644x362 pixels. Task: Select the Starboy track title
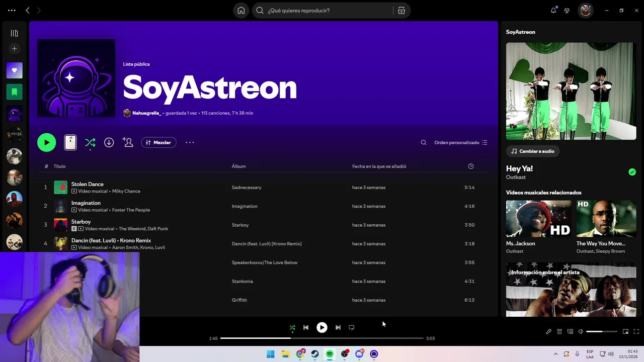[81, 222]
